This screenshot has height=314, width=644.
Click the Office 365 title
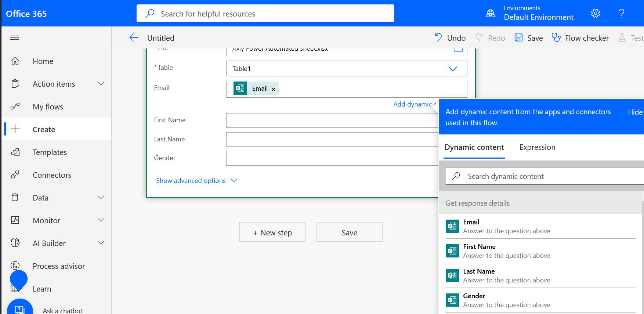26,14
